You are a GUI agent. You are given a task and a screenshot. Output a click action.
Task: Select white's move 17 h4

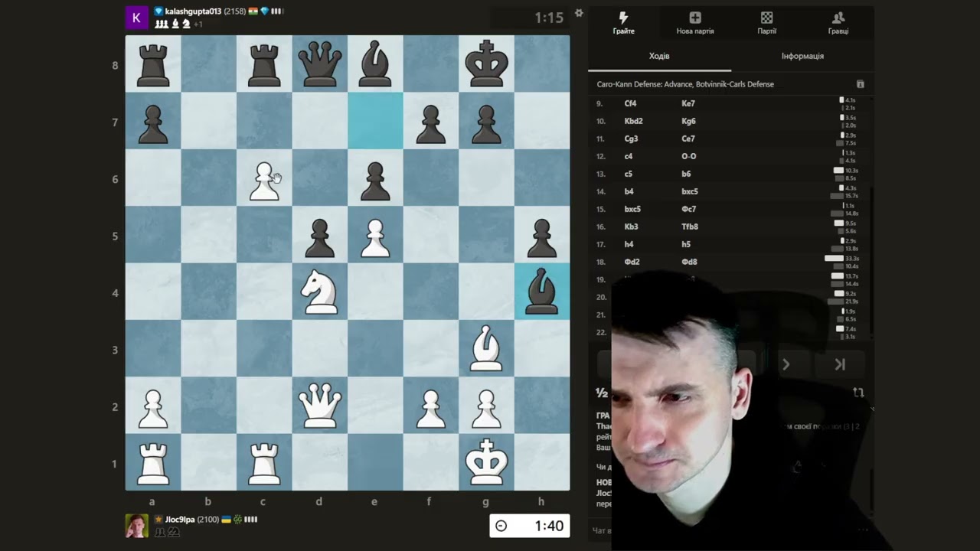pos(629,244)
